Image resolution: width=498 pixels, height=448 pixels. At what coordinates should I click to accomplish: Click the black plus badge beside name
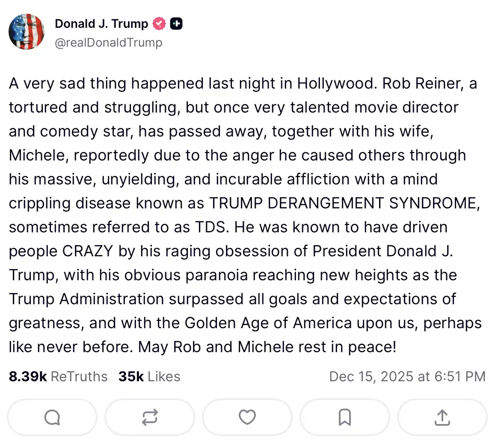pos(176,24)
